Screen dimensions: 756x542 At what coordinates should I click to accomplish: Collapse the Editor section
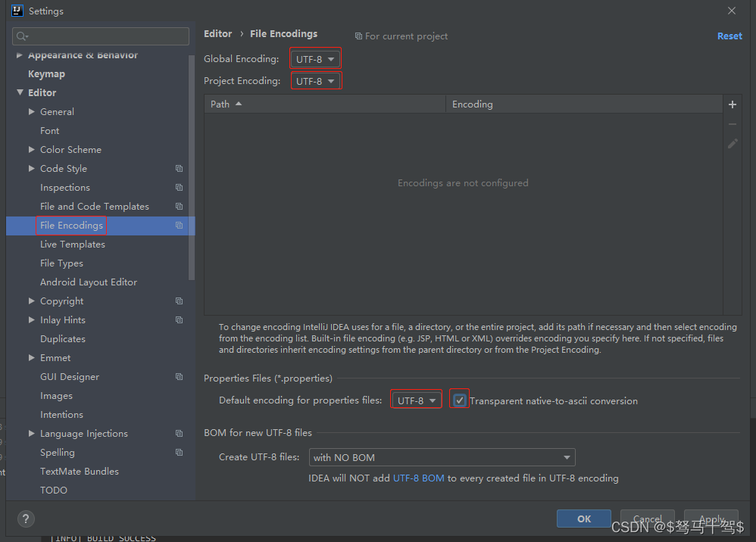(20, 92)
